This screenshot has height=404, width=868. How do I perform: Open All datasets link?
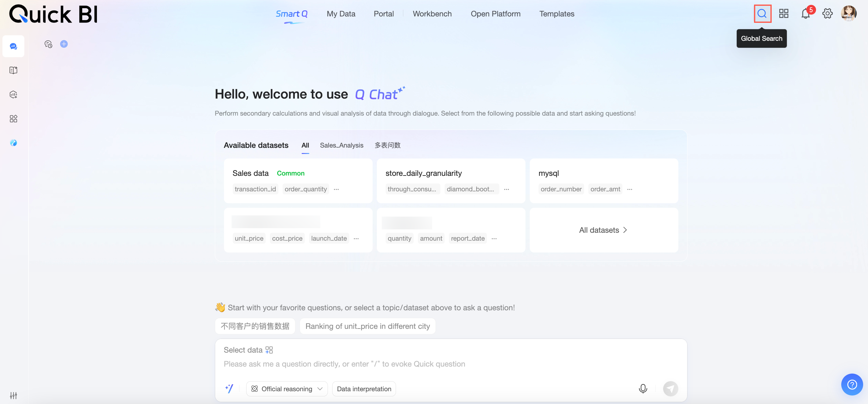[x=603, y=230]
